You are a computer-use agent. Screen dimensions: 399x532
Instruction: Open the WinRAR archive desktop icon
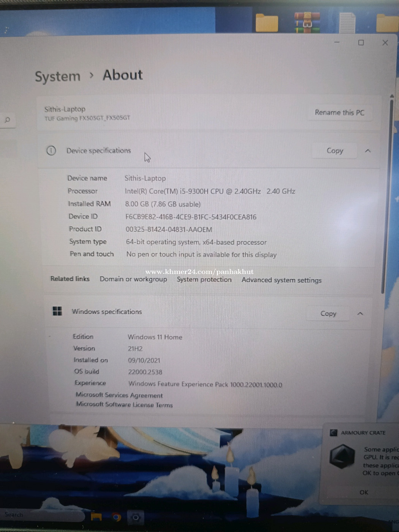click(307, 22)
